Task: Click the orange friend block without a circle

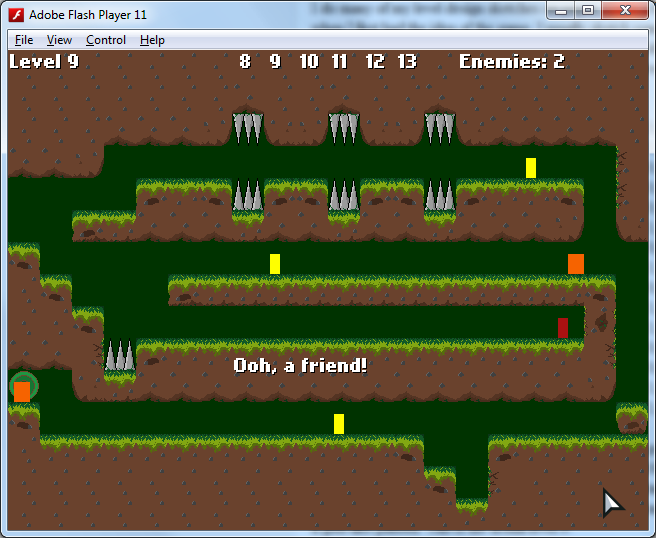Action: click(x=576, y=264)
